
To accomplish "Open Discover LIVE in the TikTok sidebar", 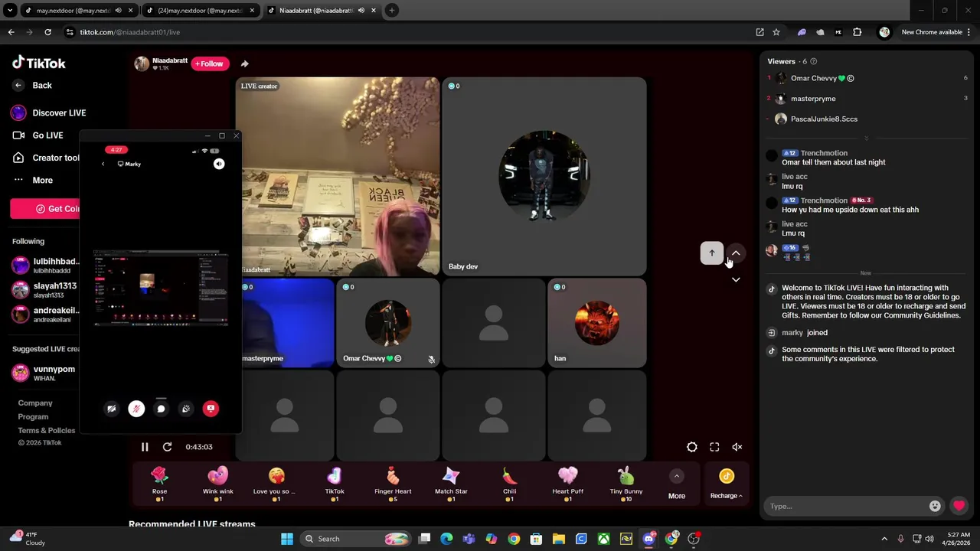I will pos(48,112).
